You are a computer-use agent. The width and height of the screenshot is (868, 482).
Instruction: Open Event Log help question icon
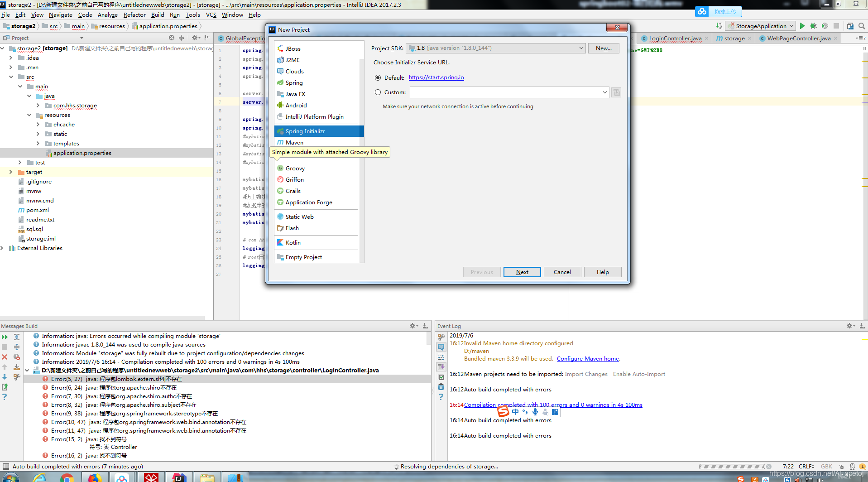[441, 397]
